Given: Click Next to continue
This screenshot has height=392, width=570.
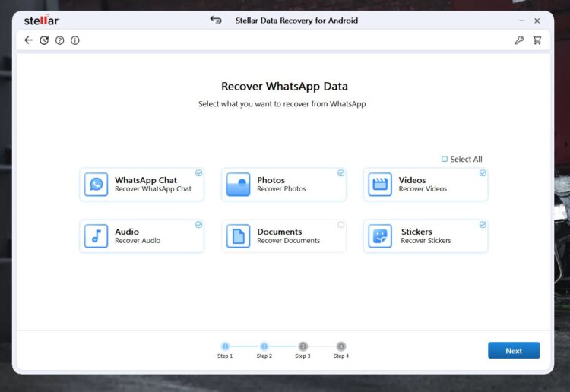Looking at the screenshot, I should point(514,350).
